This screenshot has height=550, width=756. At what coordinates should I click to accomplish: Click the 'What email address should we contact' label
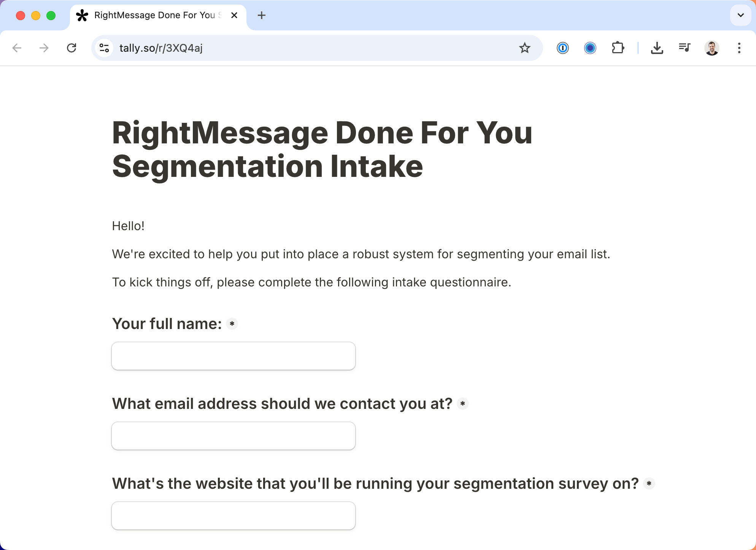(x=282, y=404)
